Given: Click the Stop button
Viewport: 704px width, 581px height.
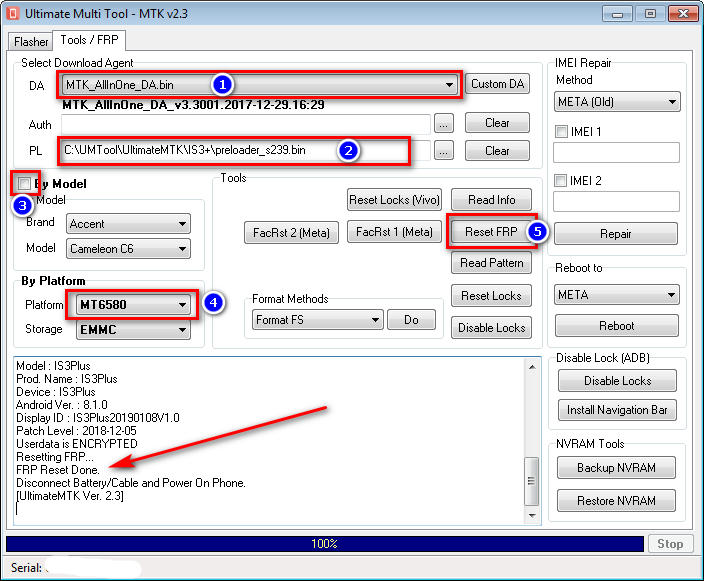Looking at the screenshot, I should (x=670, y=544).
